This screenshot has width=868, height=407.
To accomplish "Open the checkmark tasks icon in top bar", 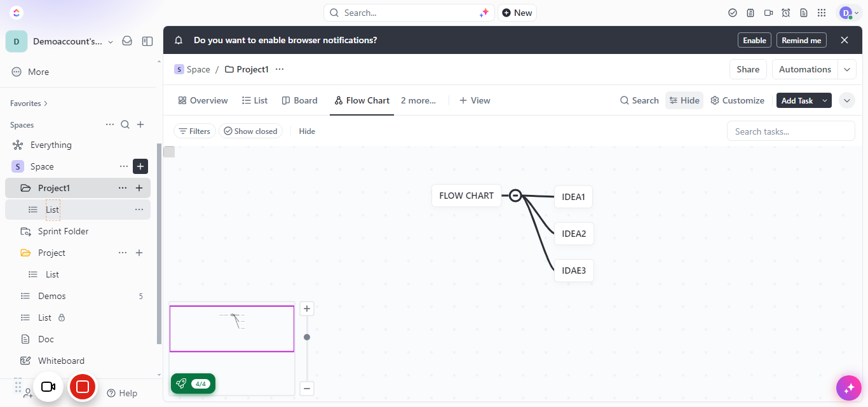I will tap(733, 13).
